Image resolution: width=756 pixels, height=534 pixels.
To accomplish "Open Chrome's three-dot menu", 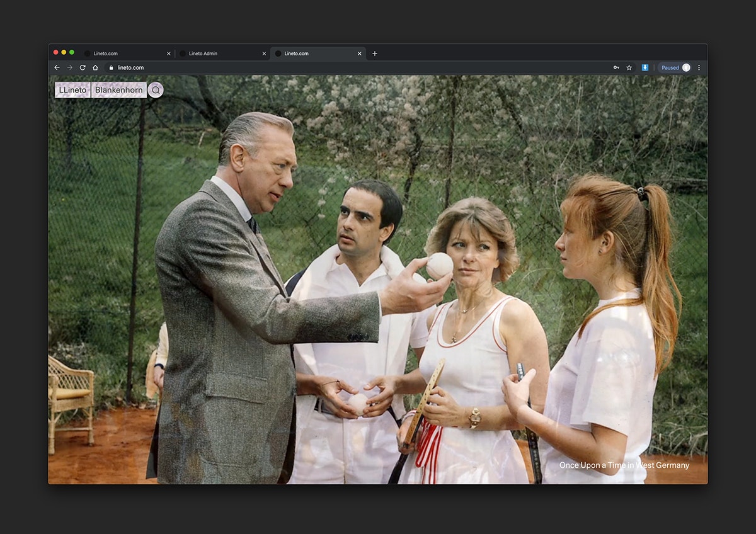I will coord(699,67).
